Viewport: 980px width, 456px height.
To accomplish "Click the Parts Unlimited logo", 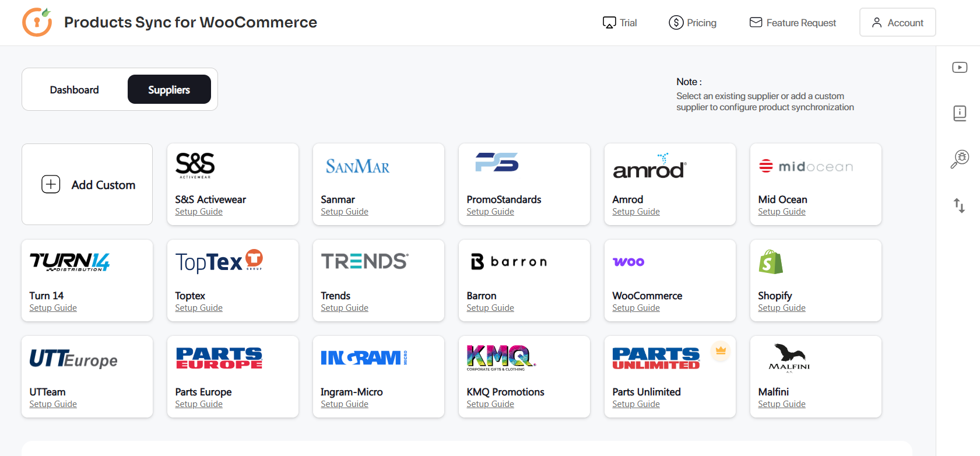I will click(x=656, y=358).
